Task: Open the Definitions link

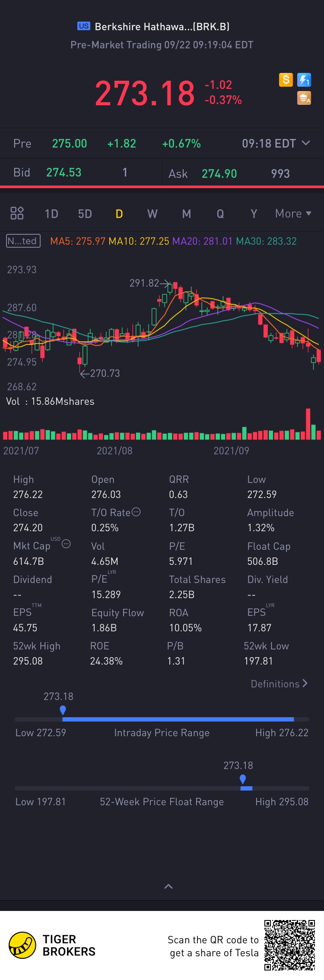Action: tap(279, 684)
